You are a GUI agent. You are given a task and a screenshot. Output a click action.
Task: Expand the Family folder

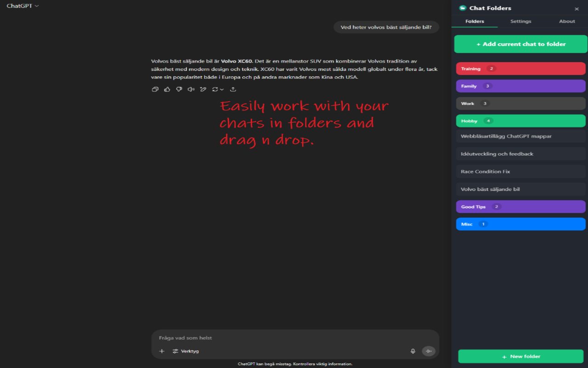[521, 86]
